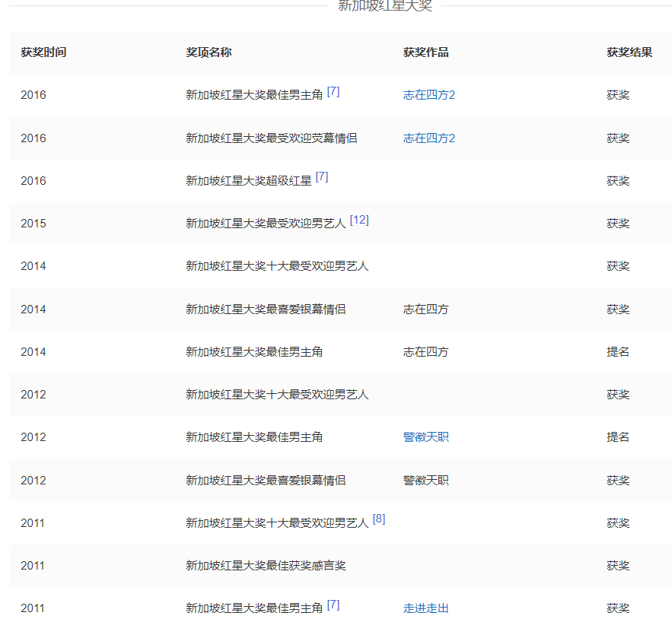
Task: Click 获奖 result in 走进走出 row
Action: pos(618,608)
